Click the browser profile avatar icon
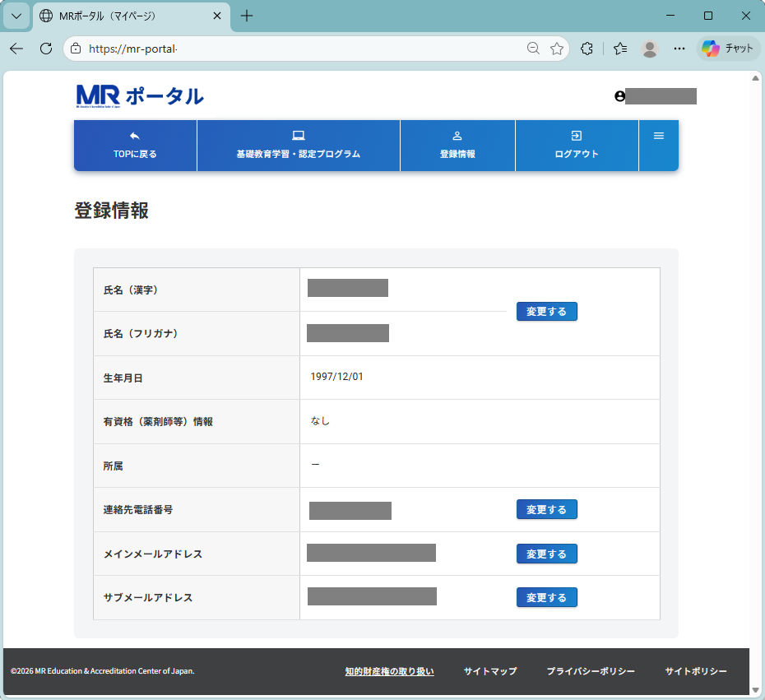This screenshot has height=700, width=765. (x=650, y=49)
